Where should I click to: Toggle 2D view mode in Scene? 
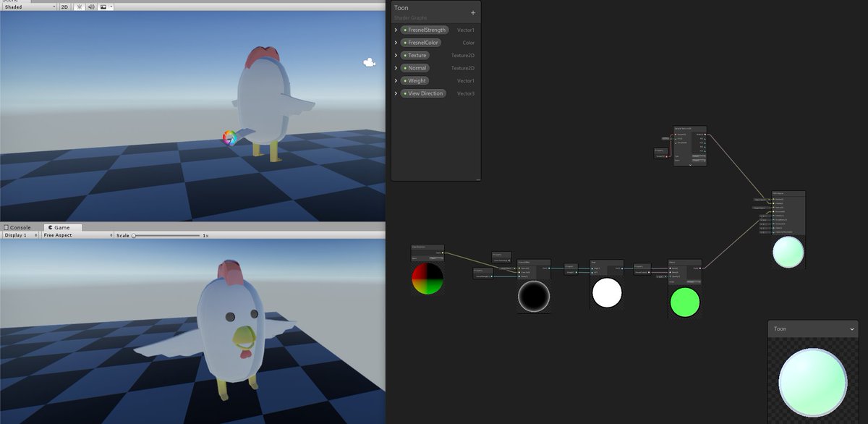(x=64, y=7)
